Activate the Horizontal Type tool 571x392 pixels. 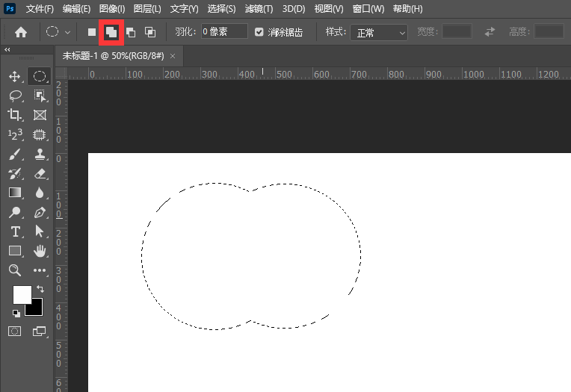14,231
